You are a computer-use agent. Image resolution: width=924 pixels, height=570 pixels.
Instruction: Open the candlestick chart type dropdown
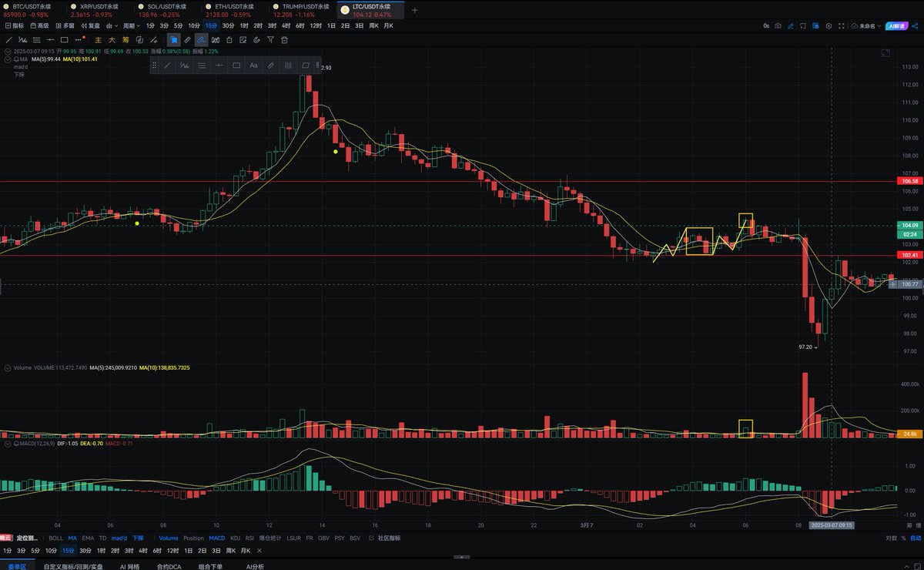click(x=112, y=25)
